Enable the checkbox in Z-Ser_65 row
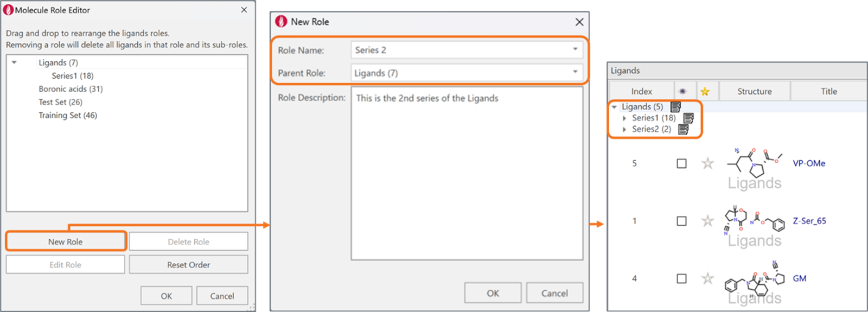This screenshot has height=312, width=868. coord(682,221)
